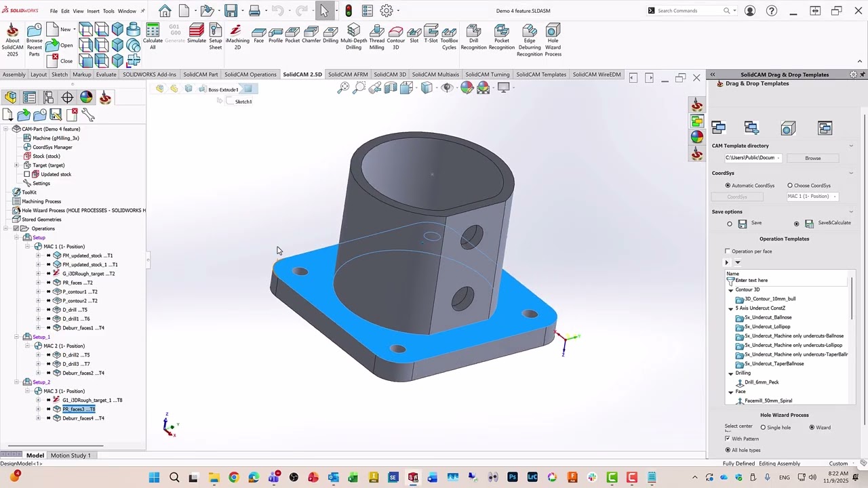Collapse the 5 Axis Undercut ConstZ group
The height and width of the screenshot is (488, 868).
pyautogui.click(x=730, y=308)
